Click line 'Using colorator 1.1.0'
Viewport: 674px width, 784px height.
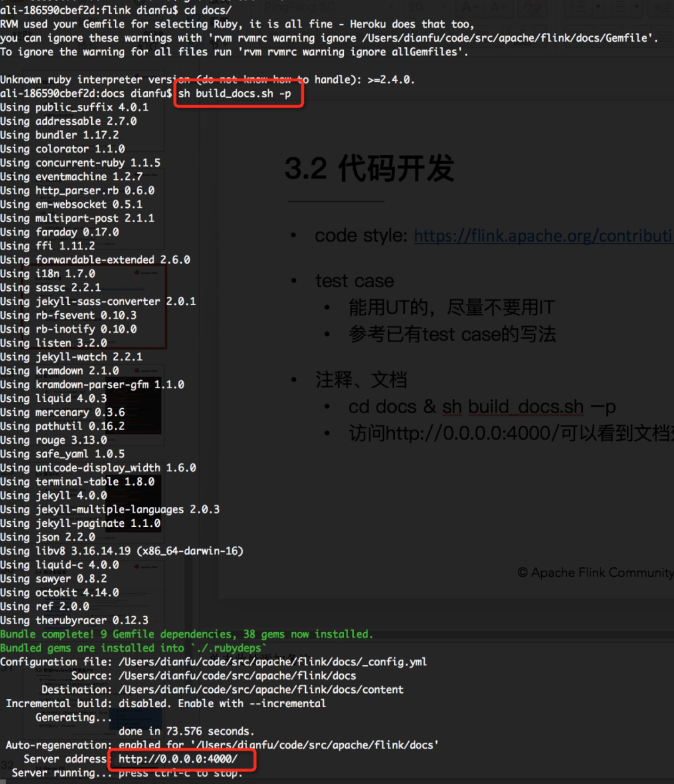(62, 149)
